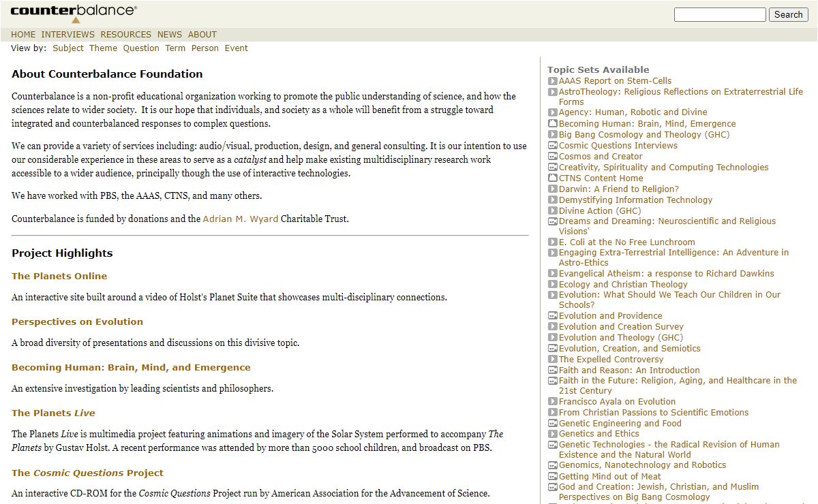Focus the search text field
818x504 pixels.
(720, 14)
